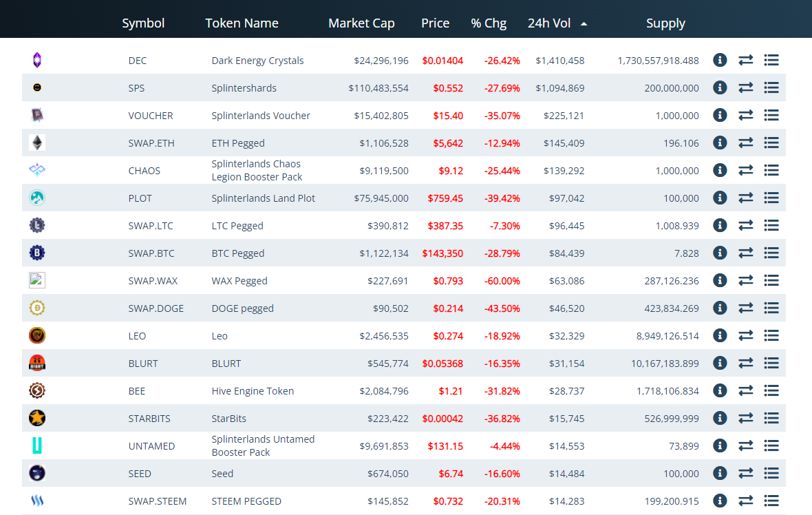Toggle the 24h Vol sort arrow

[584, 24]
